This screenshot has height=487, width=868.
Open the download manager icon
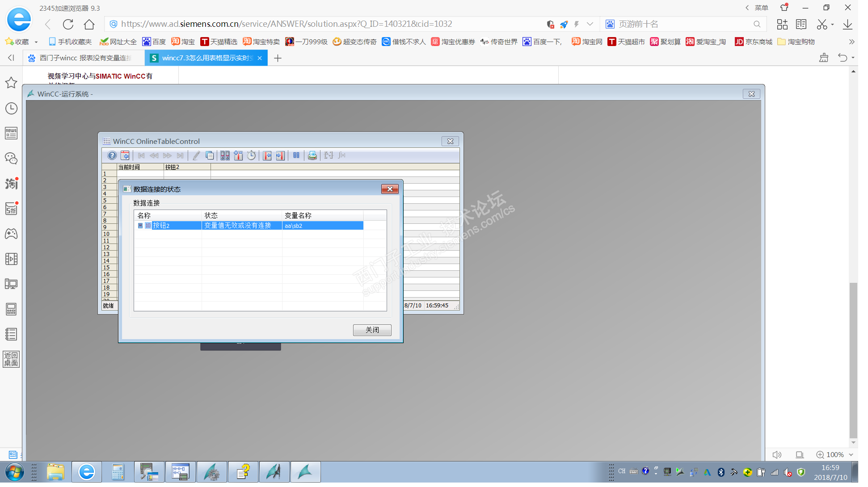pos(847,24)
